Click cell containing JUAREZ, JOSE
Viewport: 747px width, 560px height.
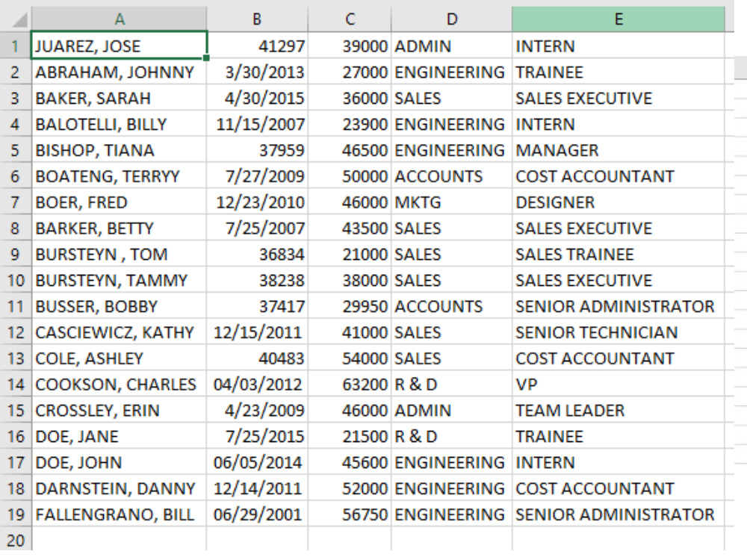click(x=119, y=46)
